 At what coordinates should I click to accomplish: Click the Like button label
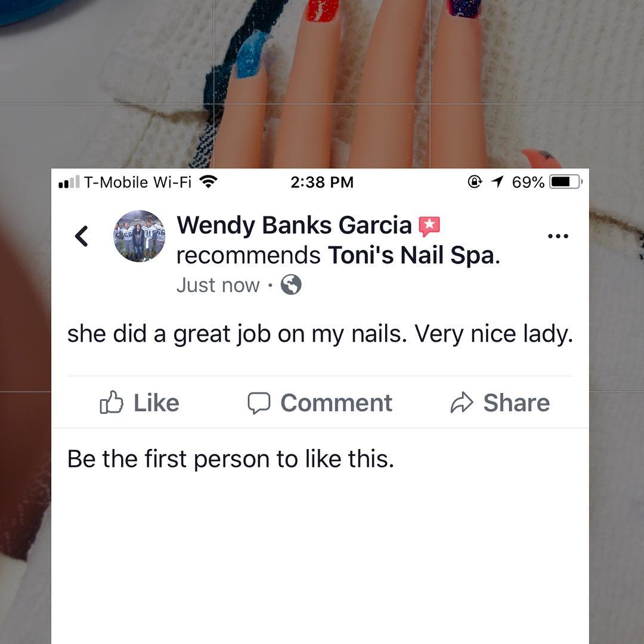click(x=156, y=403)
